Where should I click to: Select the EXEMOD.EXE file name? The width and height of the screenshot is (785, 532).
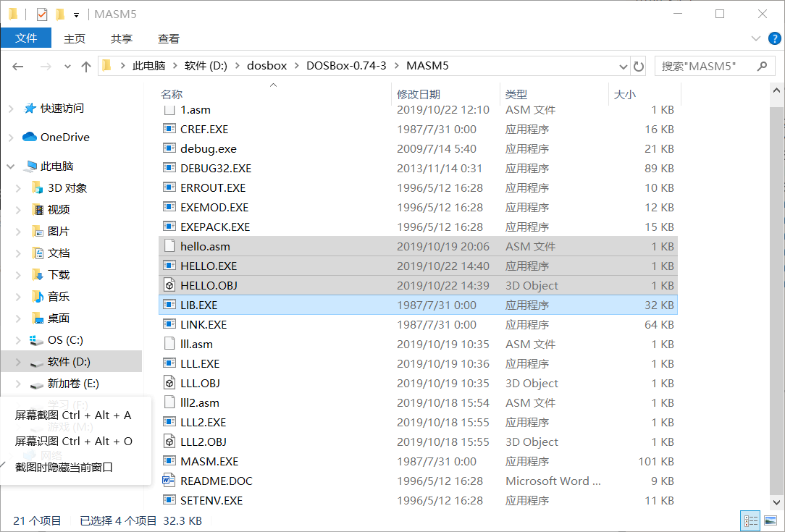click(x=214, y=207)
